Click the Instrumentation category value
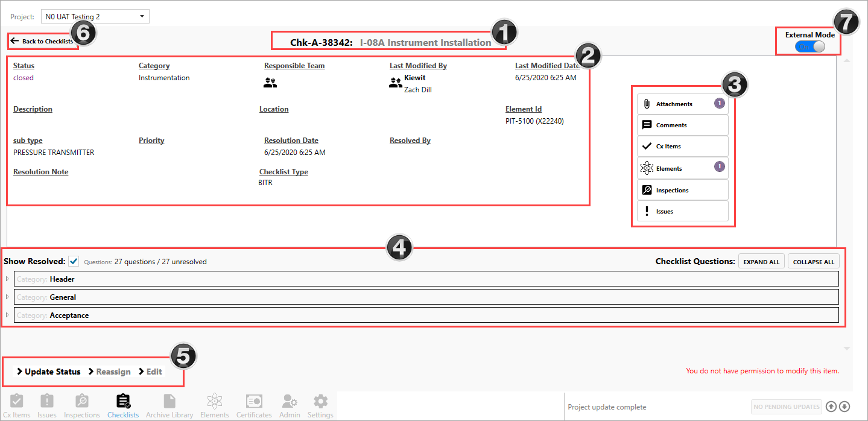The image size is (868, 421). pos(164,78)
